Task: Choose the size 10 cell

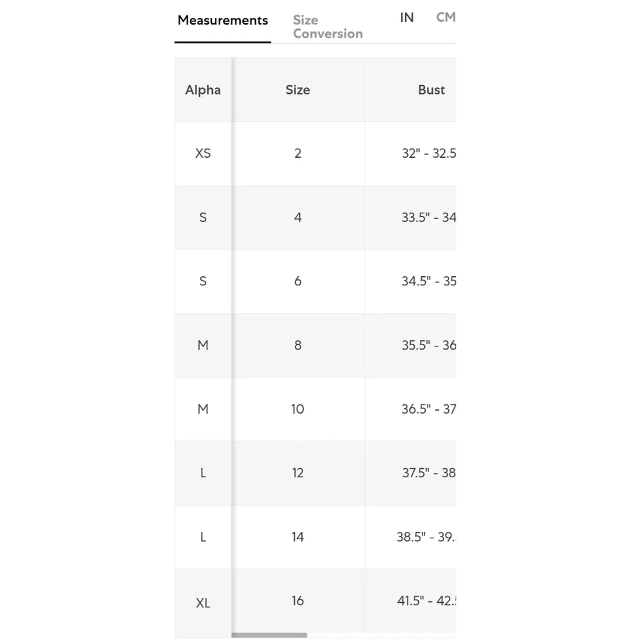Action: [x=298, y=409]
